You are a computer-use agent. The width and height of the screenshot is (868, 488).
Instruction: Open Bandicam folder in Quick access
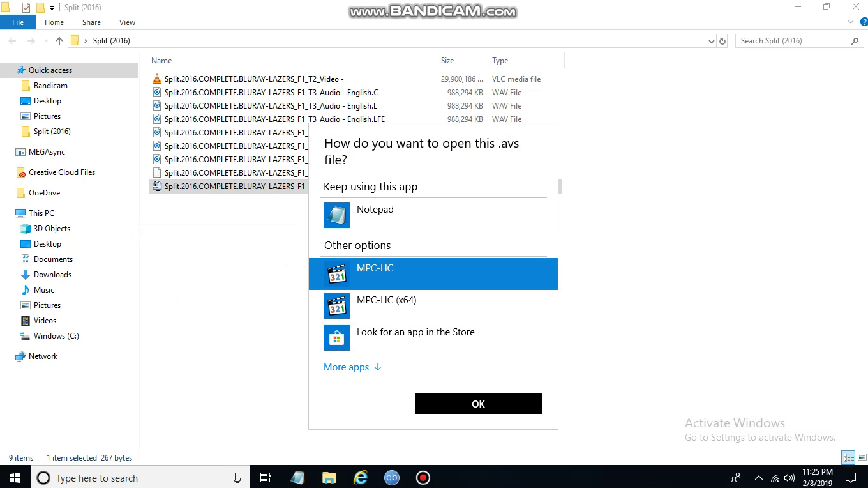(50, 86)
